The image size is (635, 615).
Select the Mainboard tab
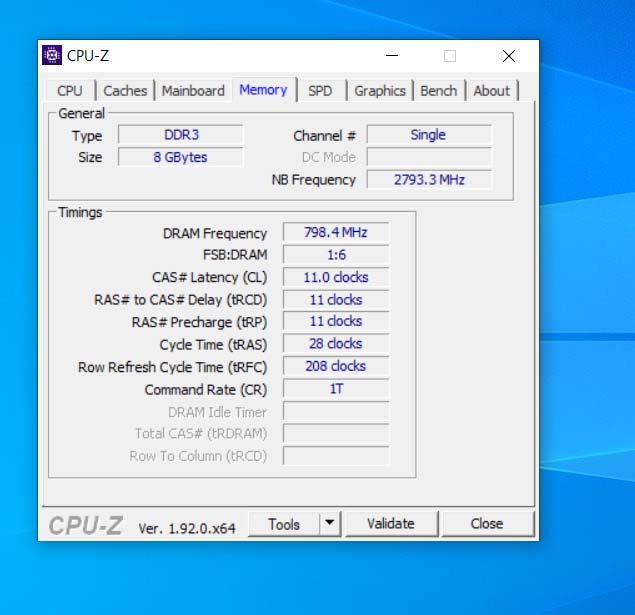tap(193, 90)
